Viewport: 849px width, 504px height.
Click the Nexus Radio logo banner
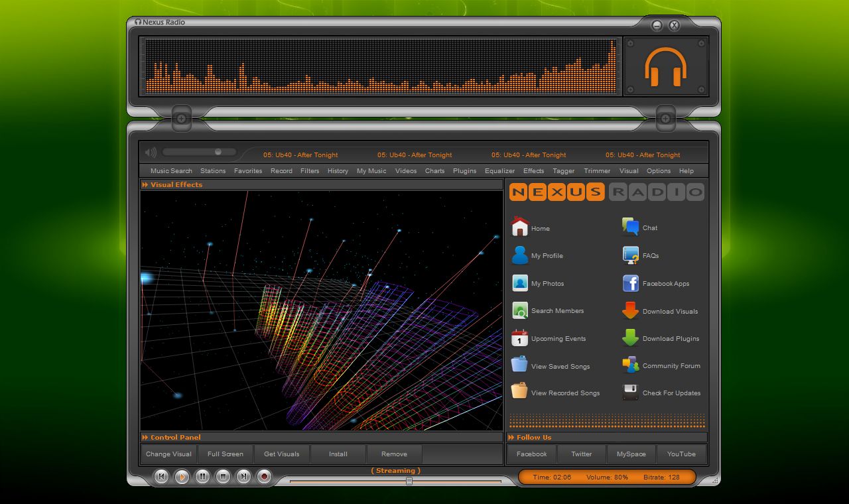(x=607, y=192)
